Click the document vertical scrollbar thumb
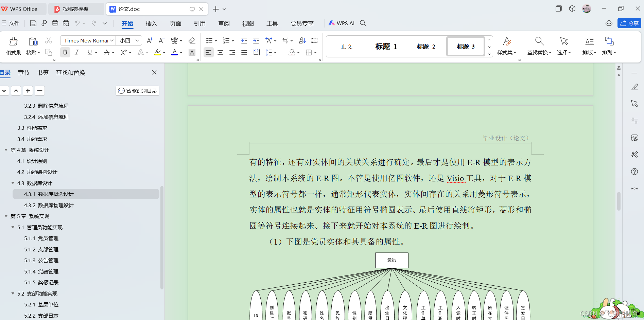 coord(619,201)
